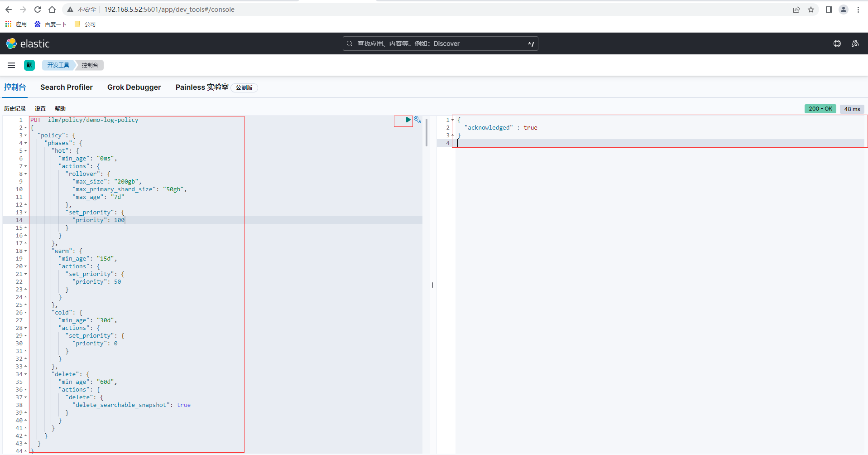
Task: Collapse the "cold" block at line 26
Action: 25,313
